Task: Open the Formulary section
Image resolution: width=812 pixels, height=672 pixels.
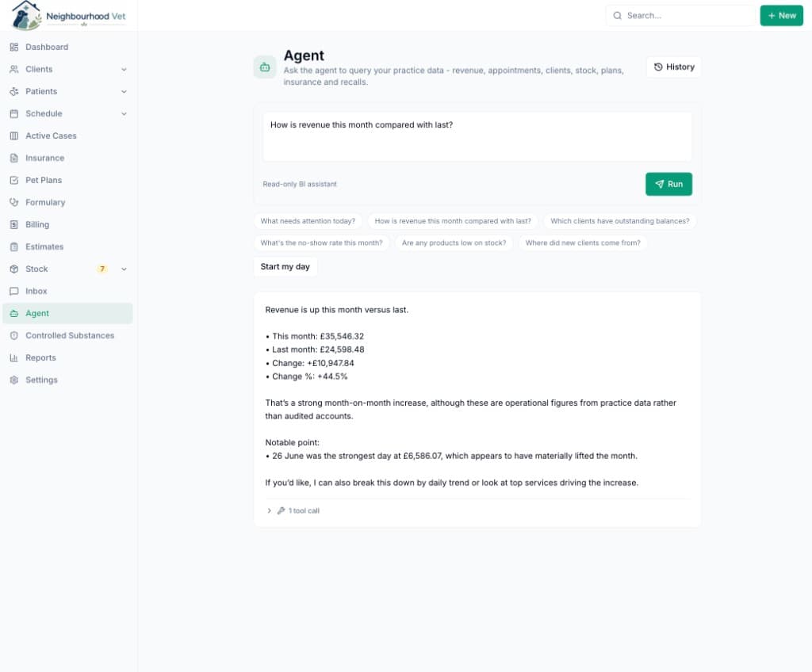Action: pyautogui.click(x=67, y=202)
